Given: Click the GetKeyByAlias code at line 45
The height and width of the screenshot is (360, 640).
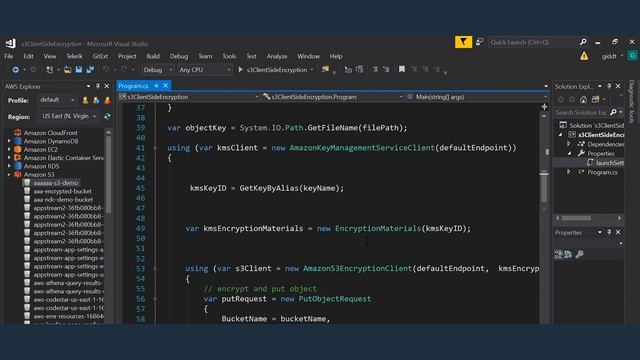Looking at the screenshot, I should click(291, 188).
